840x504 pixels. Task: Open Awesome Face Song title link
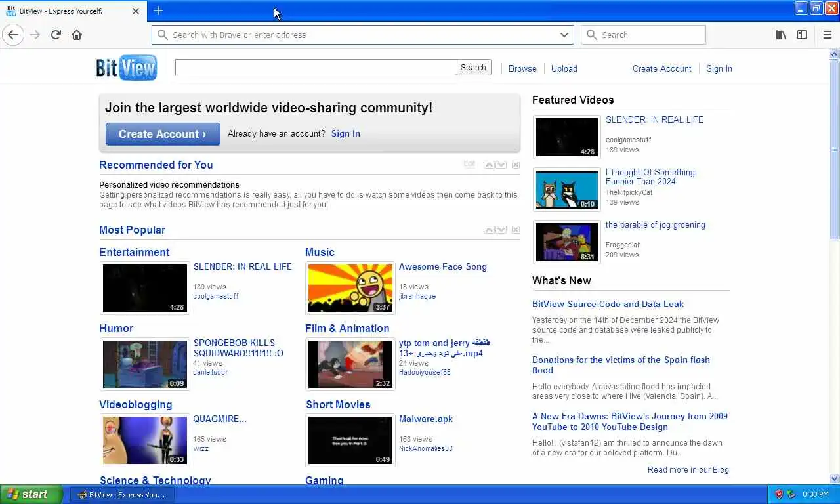pos(443,266)
